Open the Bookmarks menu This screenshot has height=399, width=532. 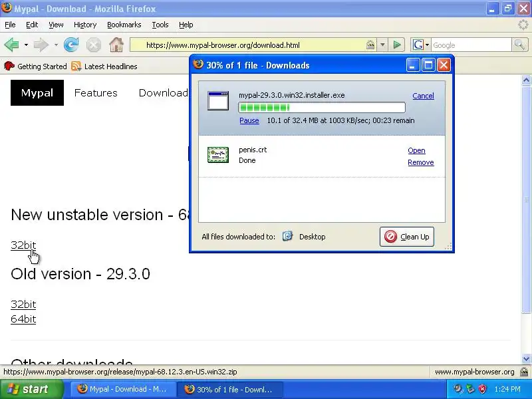124,25
